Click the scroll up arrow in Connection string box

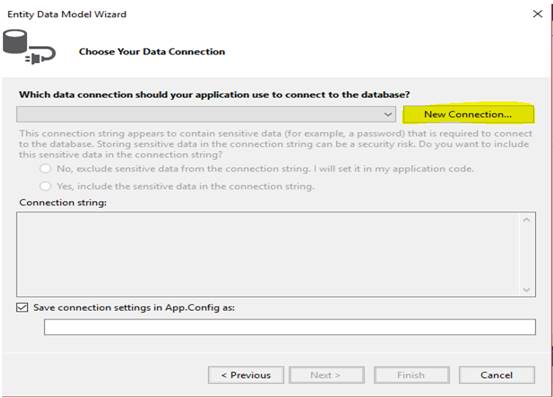point(526,220)
